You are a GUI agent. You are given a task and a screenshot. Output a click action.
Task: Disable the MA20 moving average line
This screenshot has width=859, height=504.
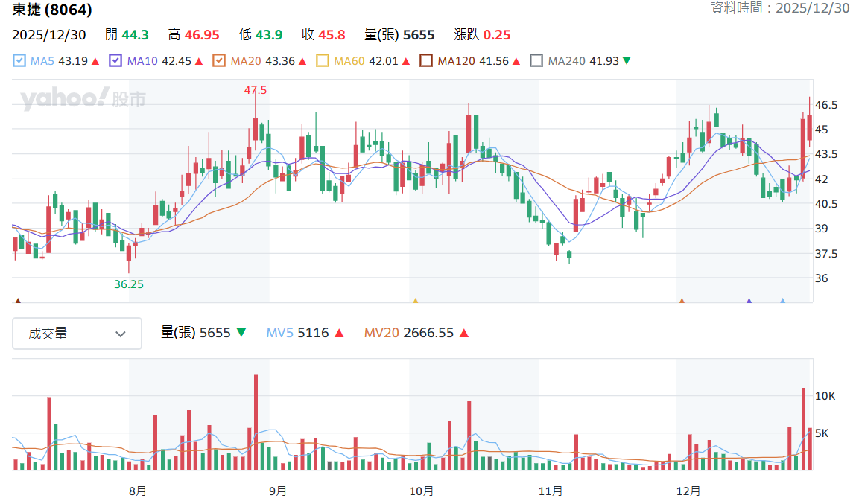[219, 61]
